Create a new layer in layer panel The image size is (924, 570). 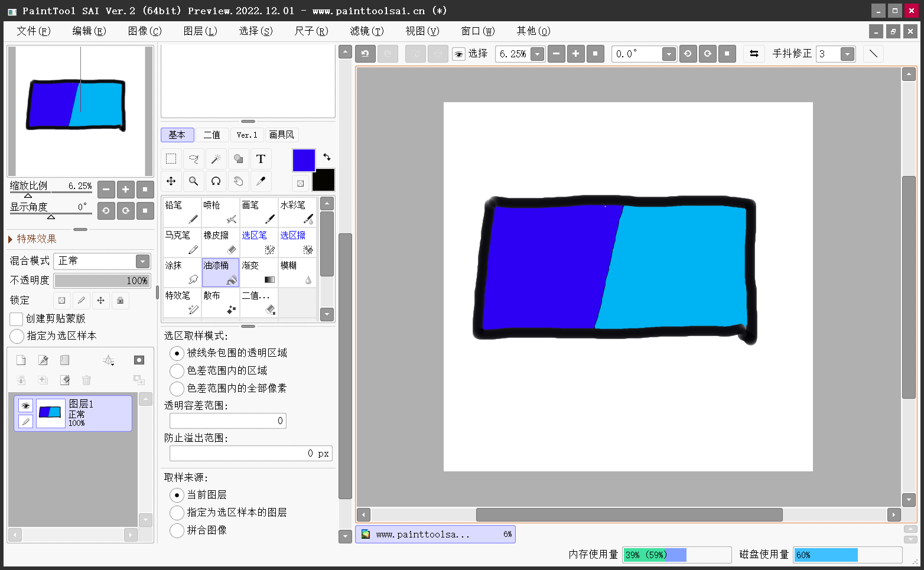point(21,360)
